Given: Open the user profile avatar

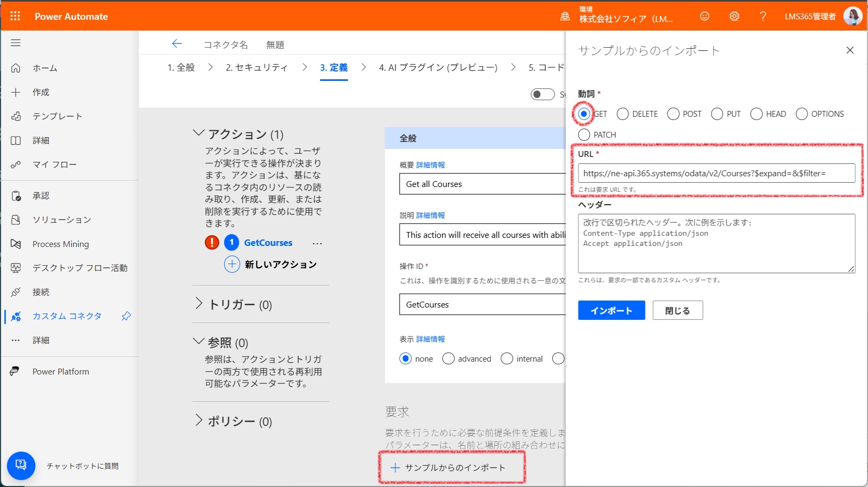Looking at the screenshot, I should pos(852,16).
